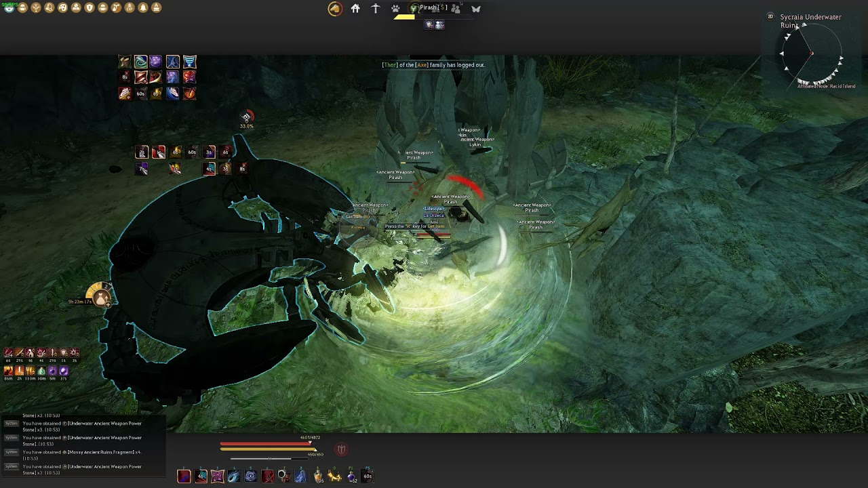Open the skill tree icon in the top-left menu

click(36, 7)
